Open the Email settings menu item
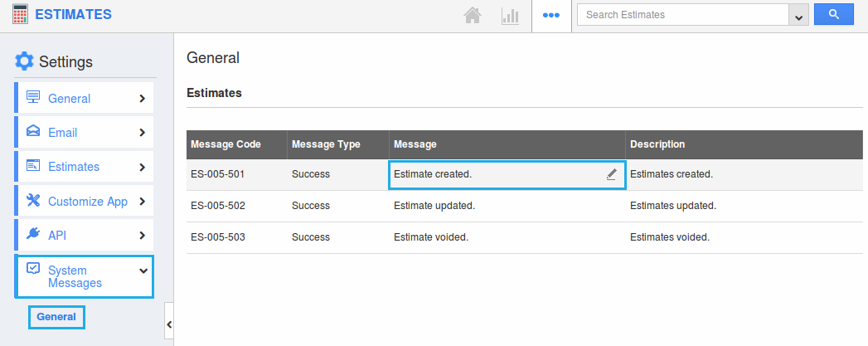 click(62, 133)
